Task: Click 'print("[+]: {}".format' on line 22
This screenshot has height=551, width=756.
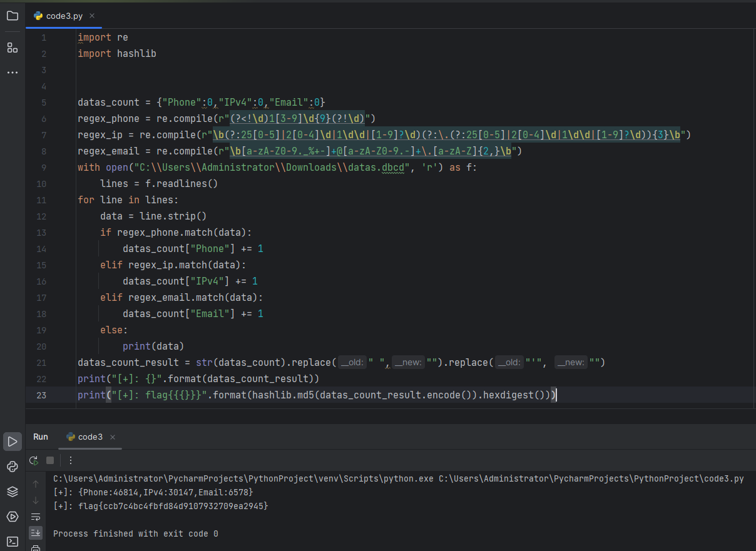Action: [139, 379]
